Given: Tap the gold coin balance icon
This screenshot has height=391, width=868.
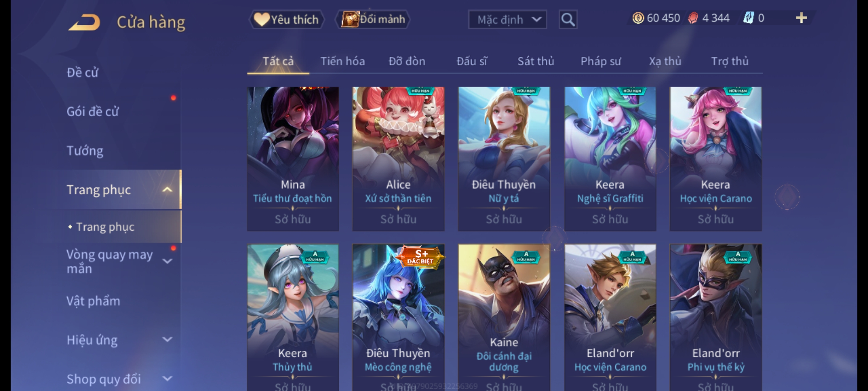Looking at the screenshot, I should [638, 18].
